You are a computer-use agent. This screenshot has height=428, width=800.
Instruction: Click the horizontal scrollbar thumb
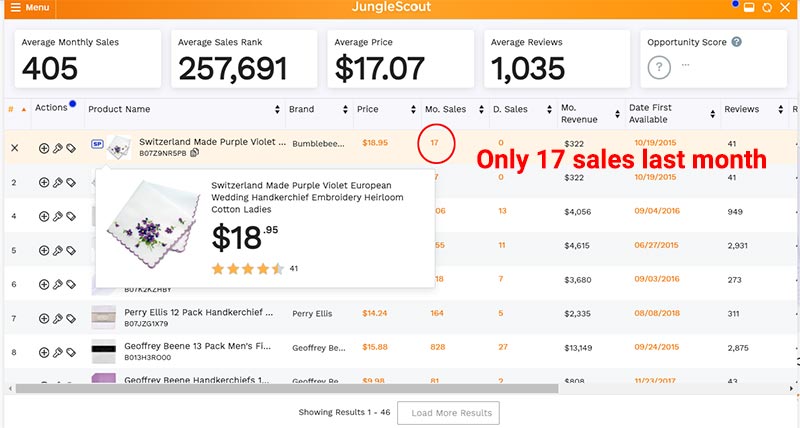coord(287,389)
